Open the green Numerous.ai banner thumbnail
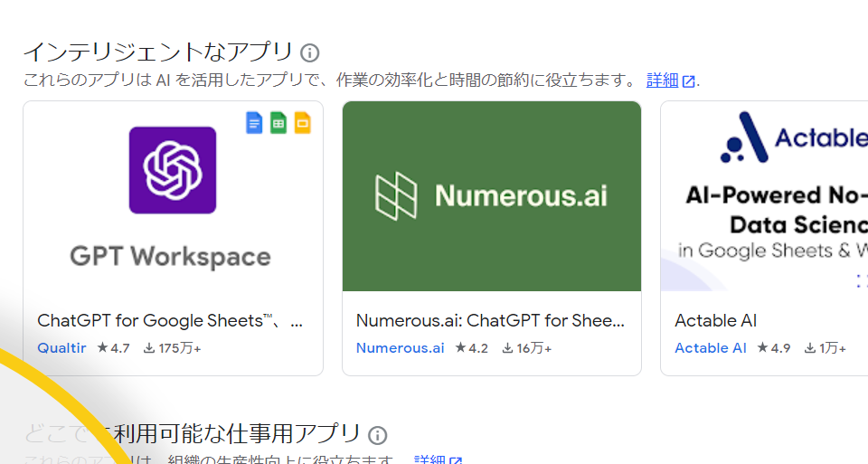 click(x=492, y=195)
